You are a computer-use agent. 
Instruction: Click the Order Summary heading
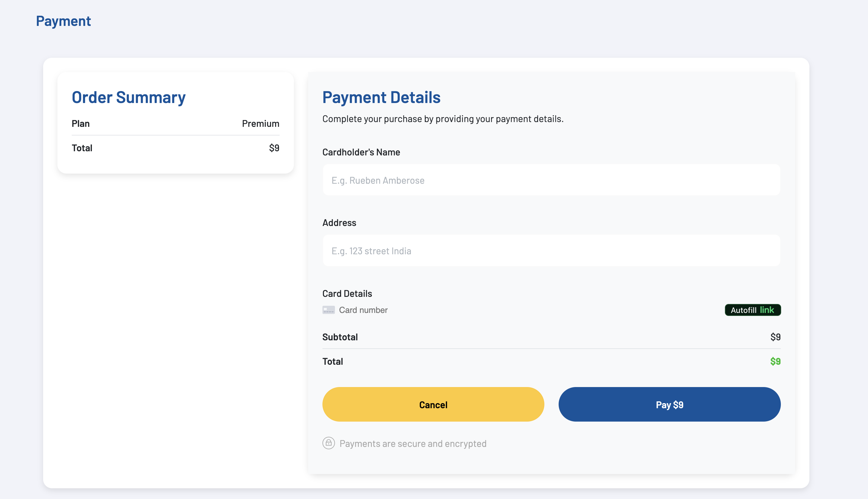[x=129, y=98]
